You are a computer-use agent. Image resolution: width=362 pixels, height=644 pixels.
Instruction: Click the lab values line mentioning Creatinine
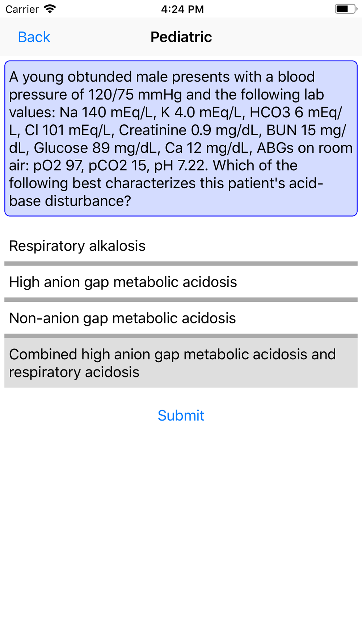click(x=177, y=130)
